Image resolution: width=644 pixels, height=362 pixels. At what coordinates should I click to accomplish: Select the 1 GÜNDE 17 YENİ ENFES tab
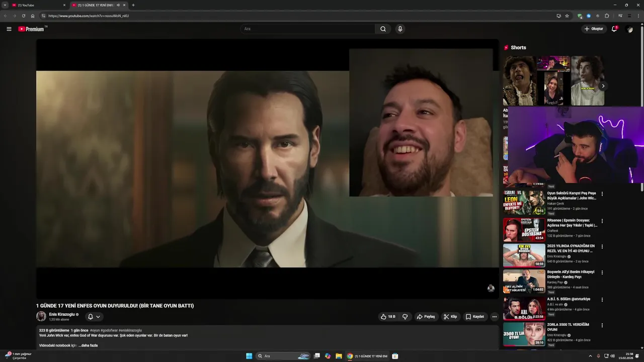(x=96, y=5)
